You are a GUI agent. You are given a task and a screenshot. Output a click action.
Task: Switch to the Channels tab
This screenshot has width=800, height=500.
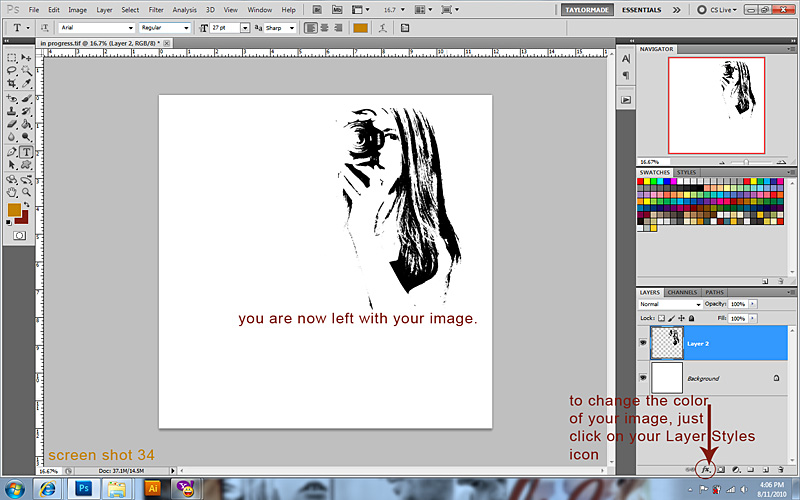click(682, 292)
